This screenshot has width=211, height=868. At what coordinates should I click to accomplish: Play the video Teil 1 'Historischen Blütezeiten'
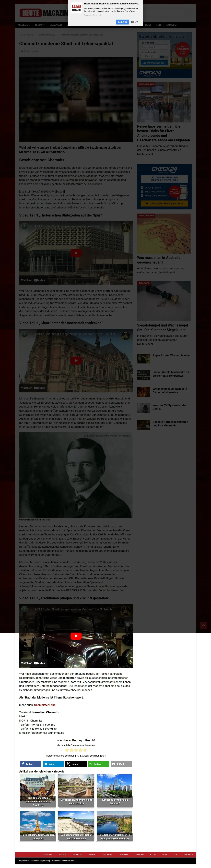tap(76, 253)
